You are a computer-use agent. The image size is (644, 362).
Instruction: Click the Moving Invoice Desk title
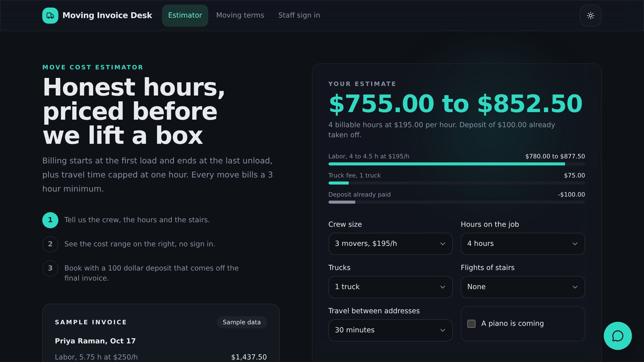tap(107, 15)
